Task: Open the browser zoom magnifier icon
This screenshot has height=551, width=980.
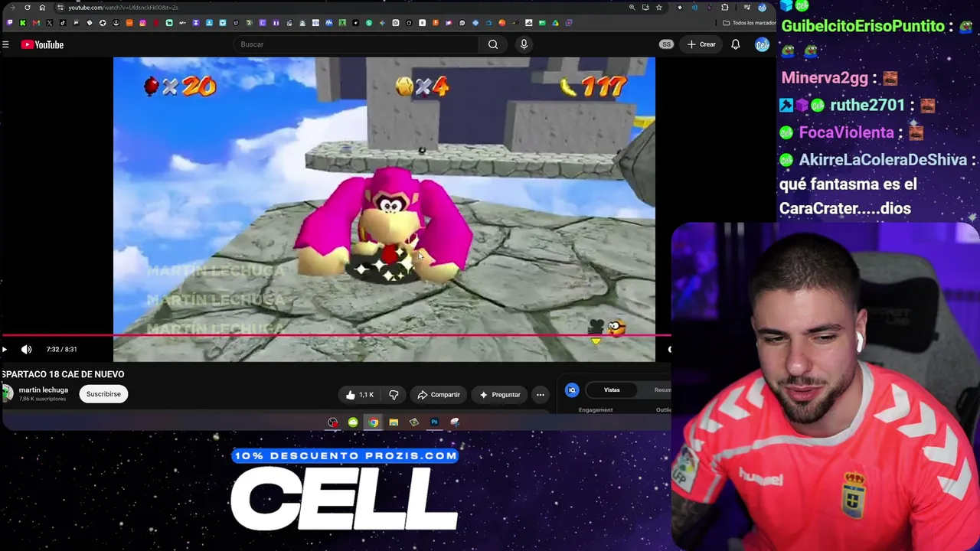Action: (632, 8)
